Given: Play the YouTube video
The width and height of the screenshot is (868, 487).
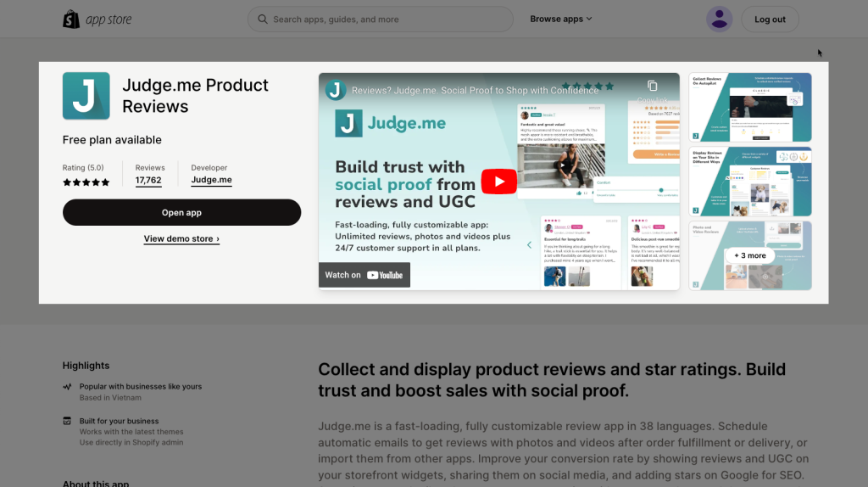Looking at the screenshot, I should (x=498, y=182).
